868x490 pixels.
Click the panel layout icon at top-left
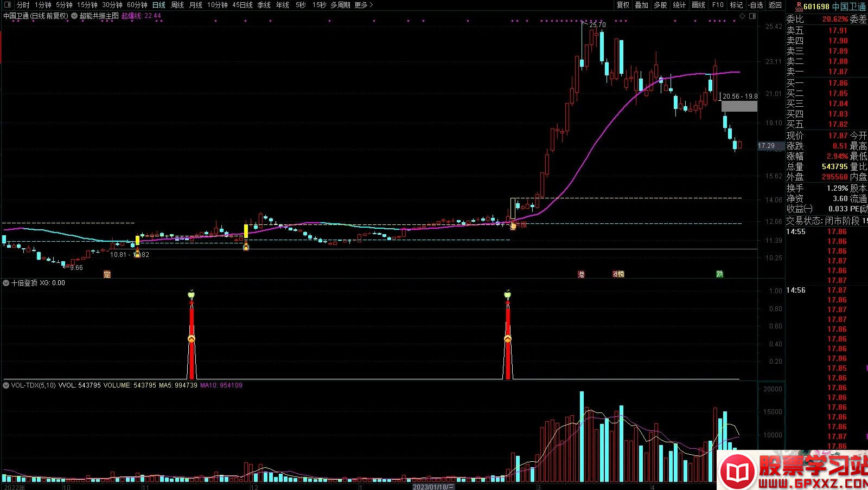tap(7, 5)
